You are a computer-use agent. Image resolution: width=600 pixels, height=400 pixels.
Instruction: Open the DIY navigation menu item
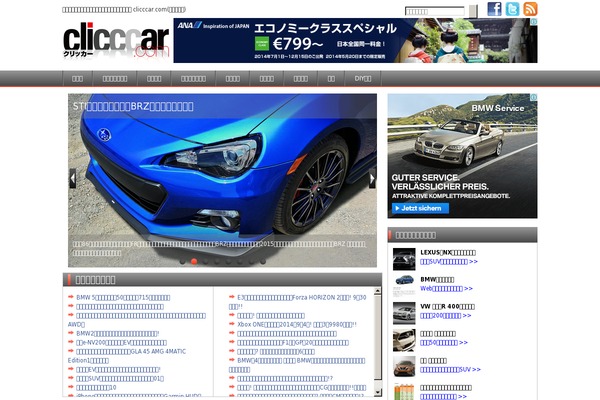362,78
